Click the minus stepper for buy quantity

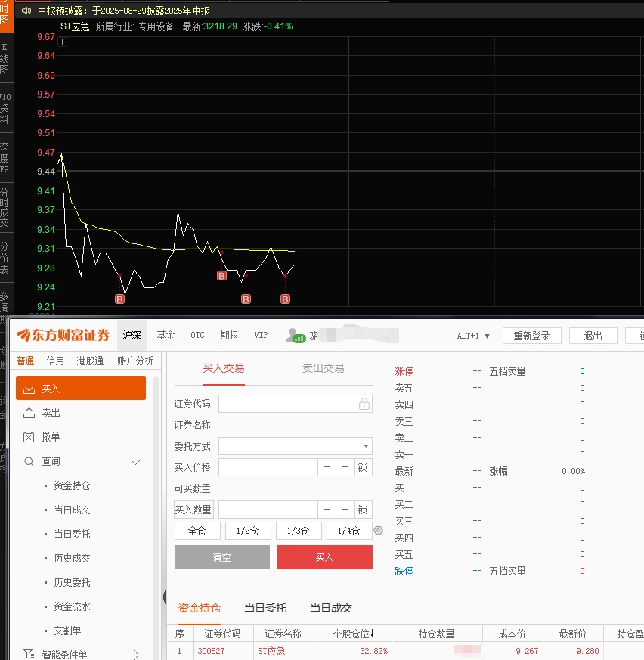(x=327, y=510)
